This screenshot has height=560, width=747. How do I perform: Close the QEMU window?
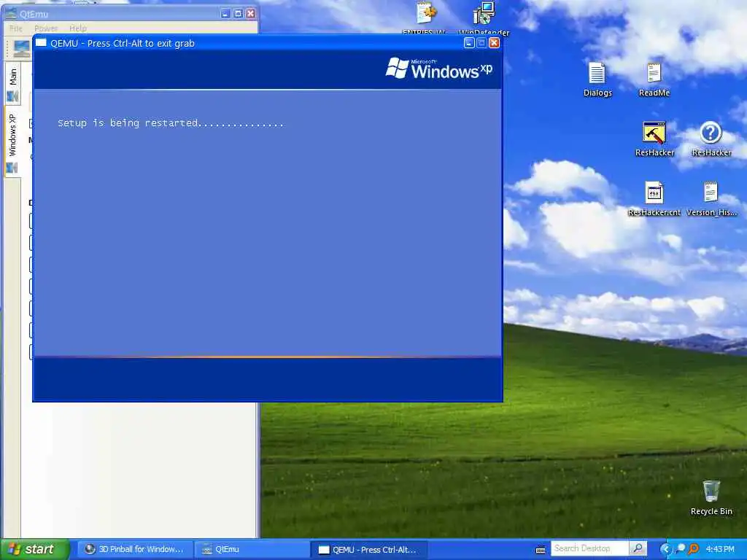[x=495, y=43]
